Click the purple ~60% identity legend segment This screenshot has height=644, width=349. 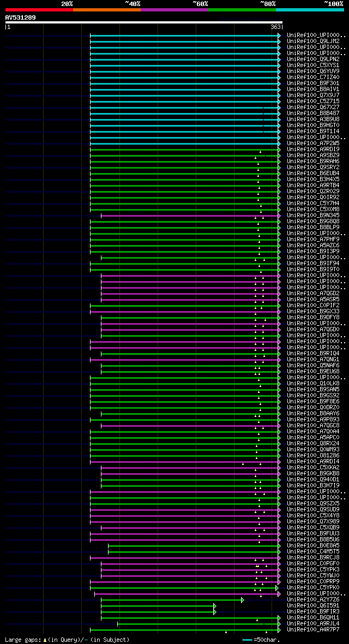[174, 9]
